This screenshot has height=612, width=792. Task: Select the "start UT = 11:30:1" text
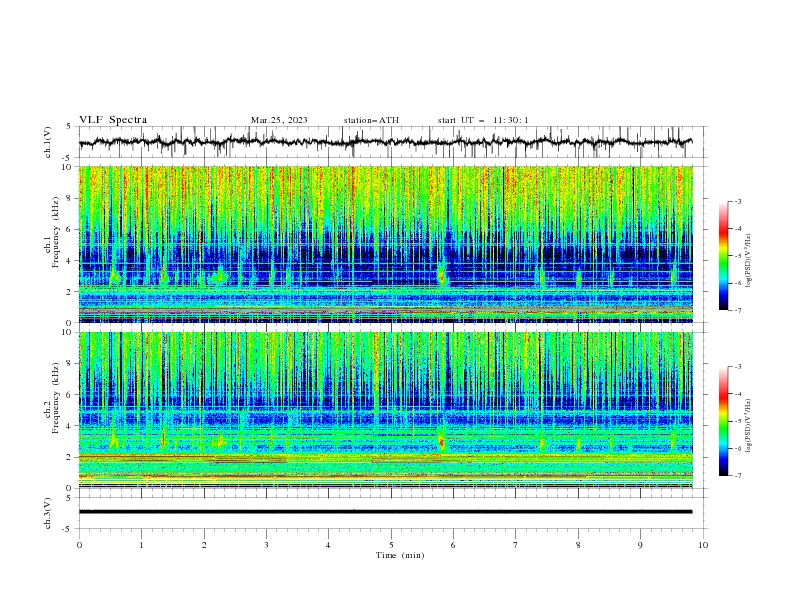coord(483,120)
